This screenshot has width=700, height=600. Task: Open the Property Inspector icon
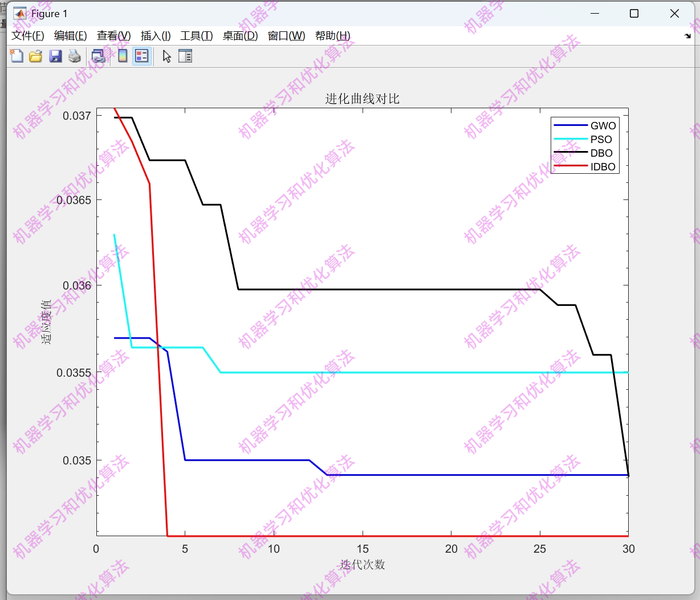tap(185, 56)
